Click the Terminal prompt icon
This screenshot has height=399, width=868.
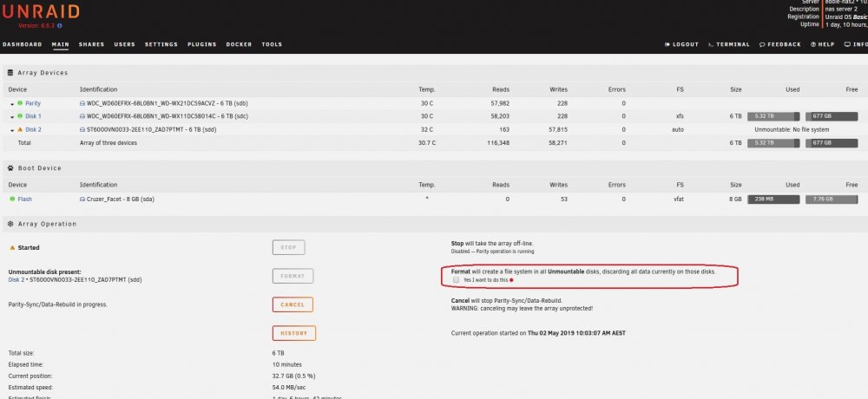pos(711,44)
